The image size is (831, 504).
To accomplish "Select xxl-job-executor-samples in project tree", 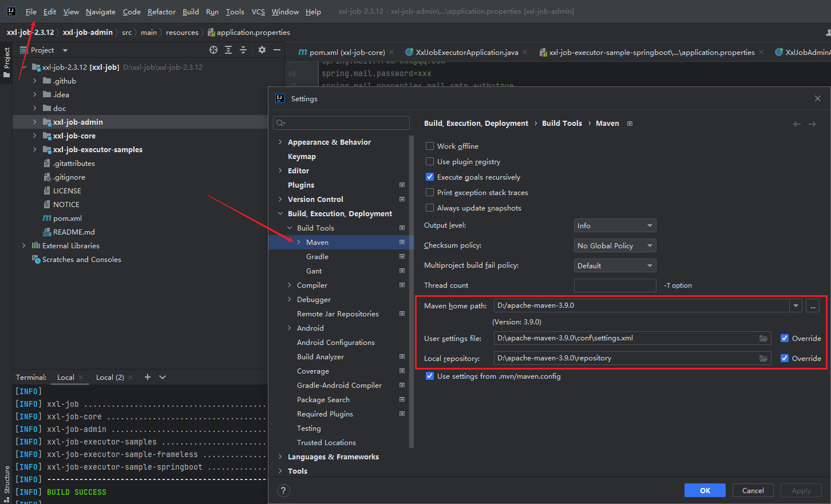I will coord(98,149).
